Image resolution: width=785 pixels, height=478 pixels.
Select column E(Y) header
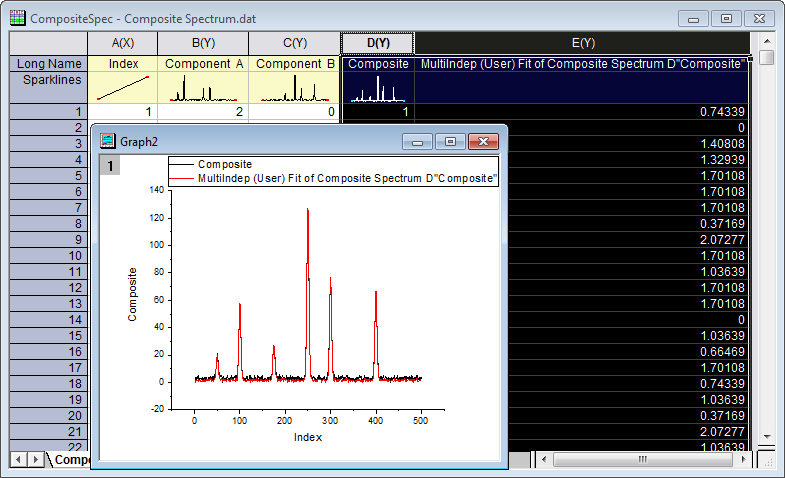coord(582,43)
